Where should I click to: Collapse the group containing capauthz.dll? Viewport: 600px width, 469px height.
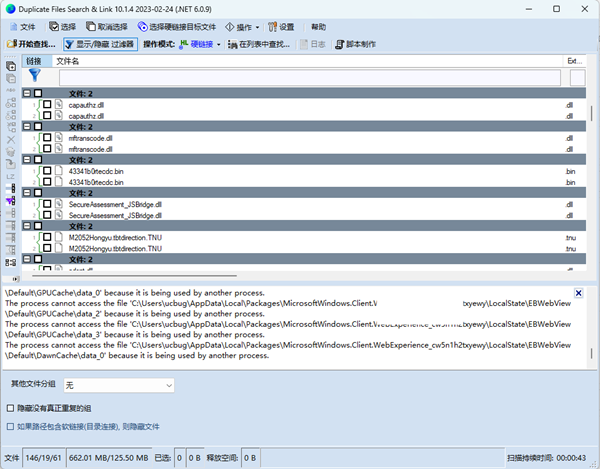(x=27, y=93)
